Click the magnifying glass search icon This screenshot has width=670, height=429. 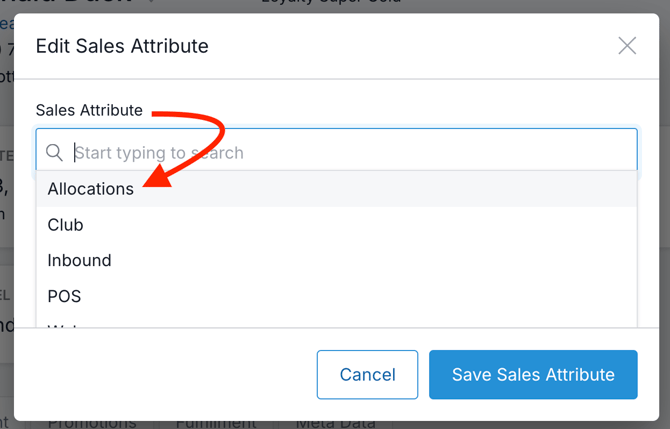(x=55, y=153)
